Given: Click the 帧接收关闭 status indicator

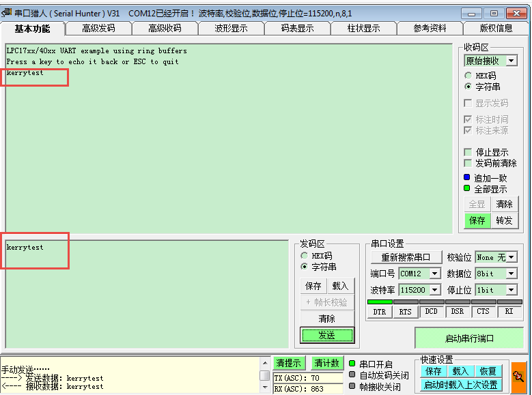Looking at the screenshot, I should coord(352,386).
